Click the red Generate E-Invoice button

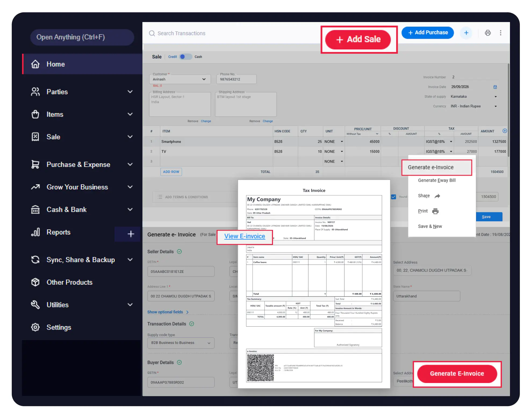[x=457, y=374]
